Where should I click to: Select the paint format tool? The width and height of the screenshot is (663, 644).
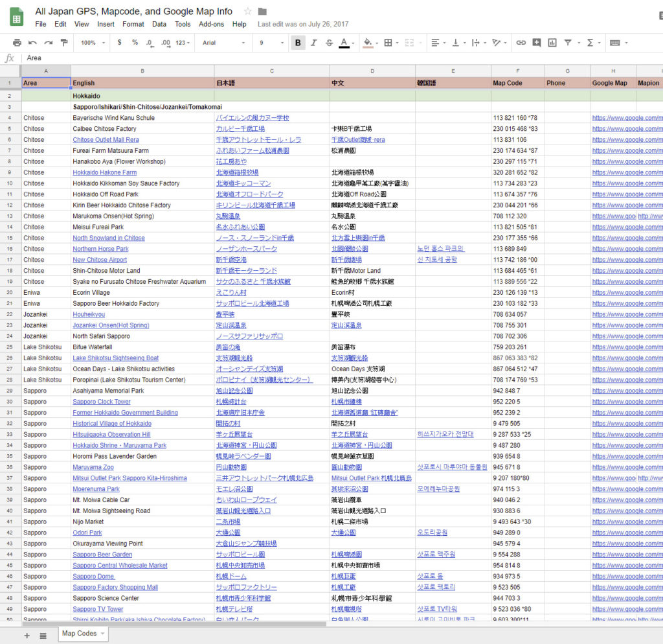63,43
